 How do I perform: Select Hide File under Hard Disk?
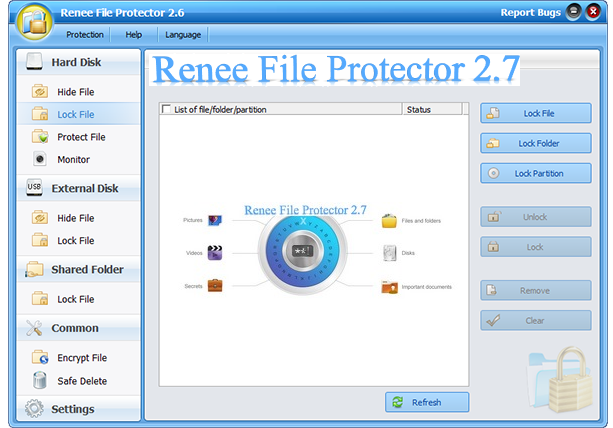79,92
